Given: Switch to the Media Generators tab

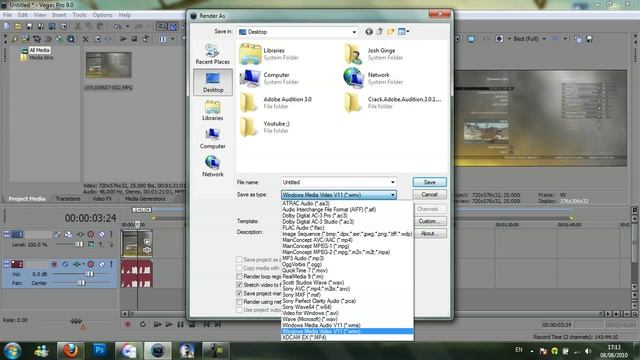Looking at the screenshot, I should click(145, 199).
